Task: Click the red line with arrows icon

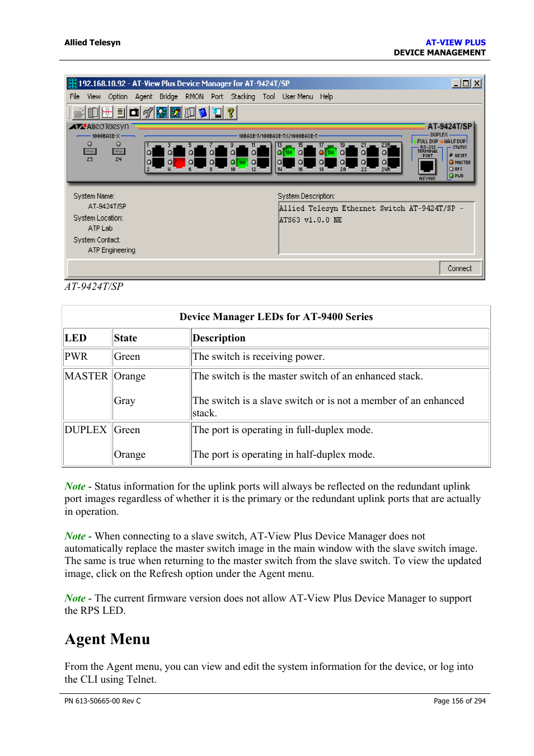Action: point(107,112)
